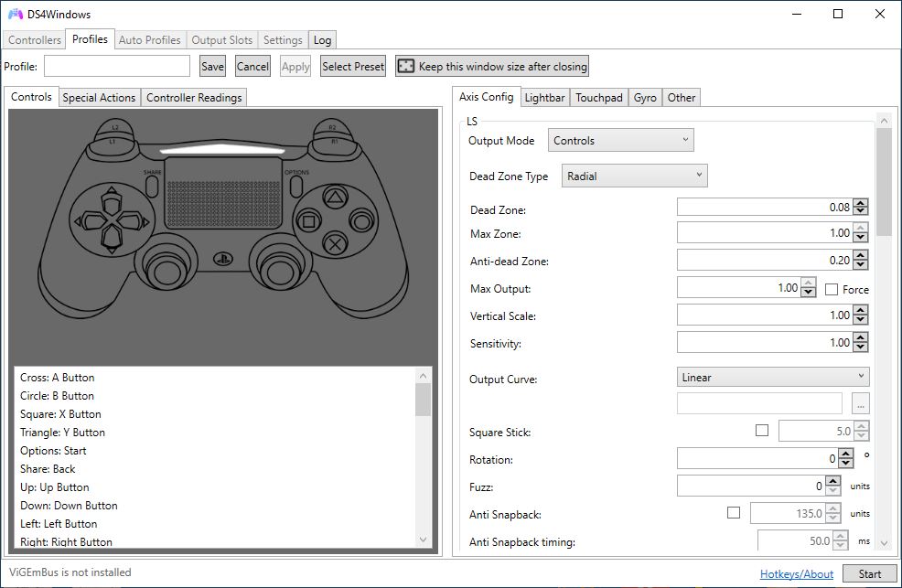Click the Square button on controller image

click(x=309, y=221)
